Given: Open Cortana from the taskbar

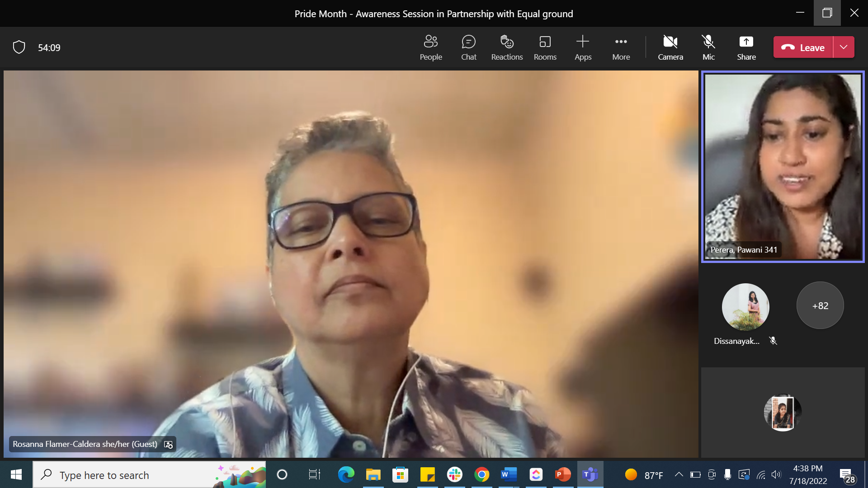Looking at the screenshot, I should [x=282, y=474].
